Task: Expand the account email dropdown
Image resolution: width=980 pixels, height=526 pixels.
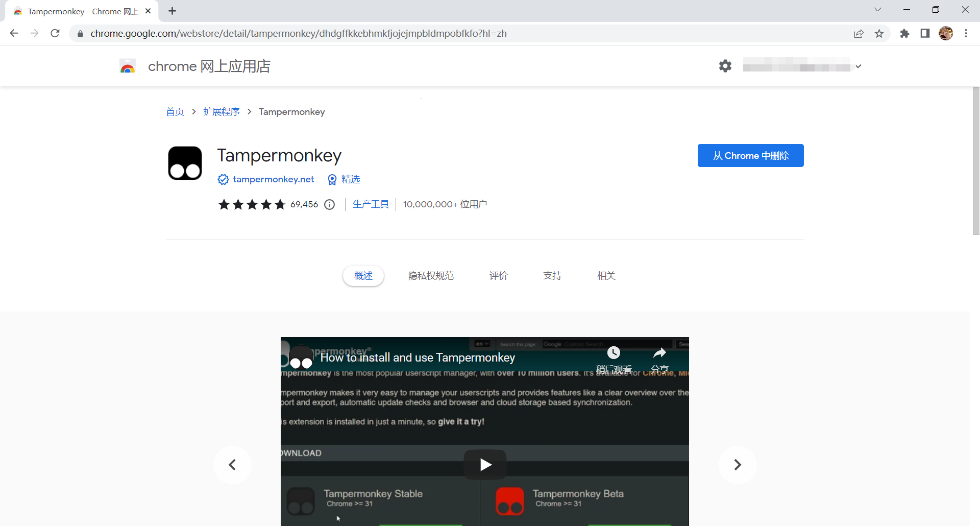Action: tap(859, 66)
